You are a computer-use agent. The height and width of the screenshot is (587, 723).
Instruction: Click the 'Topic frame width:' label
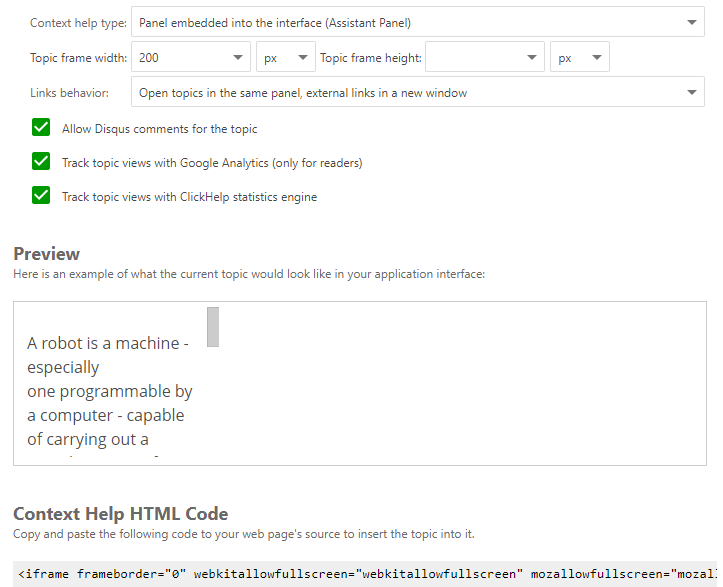click(78, 58)
